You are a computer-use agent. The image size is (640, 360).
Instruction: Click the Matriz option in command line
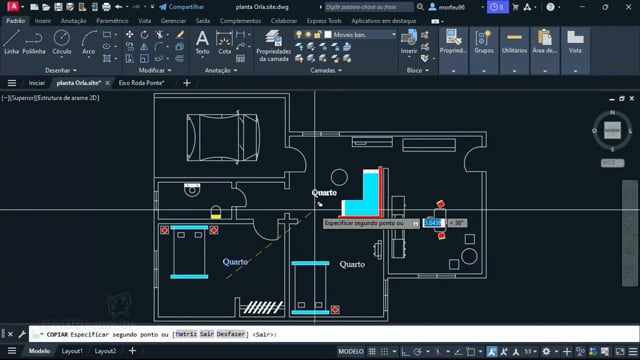point(186,334)
